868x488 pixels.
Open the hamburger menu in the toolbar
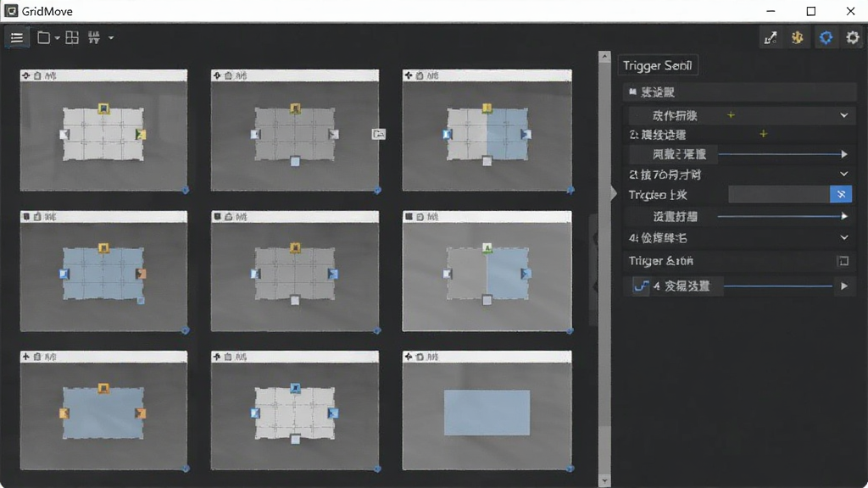[17, 37]
